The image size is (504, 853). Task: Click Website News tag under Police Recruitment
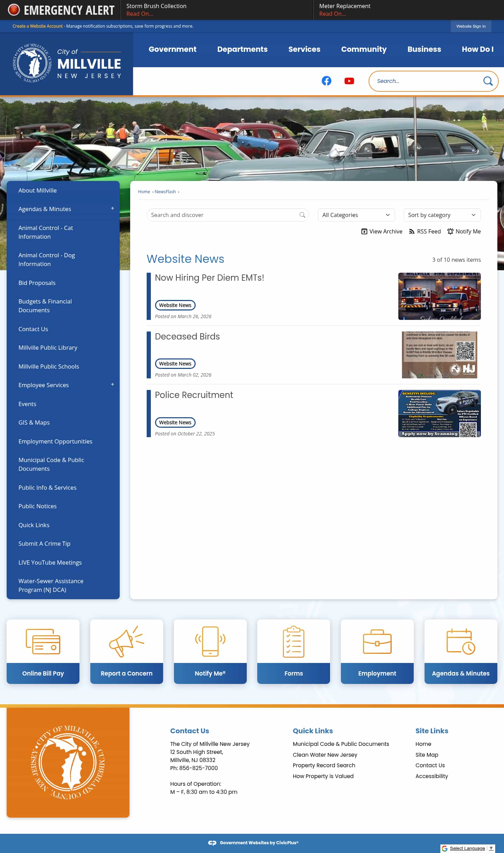click(x=175, y=422)
